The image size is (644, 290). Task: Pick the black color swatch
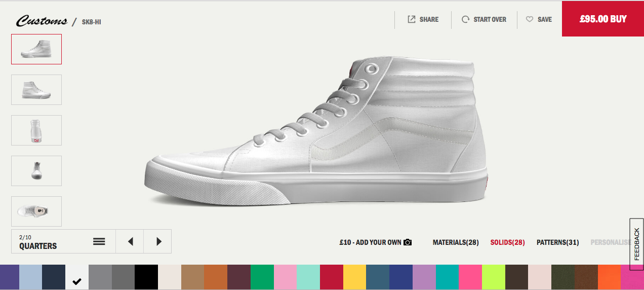[x=146, y=277]
